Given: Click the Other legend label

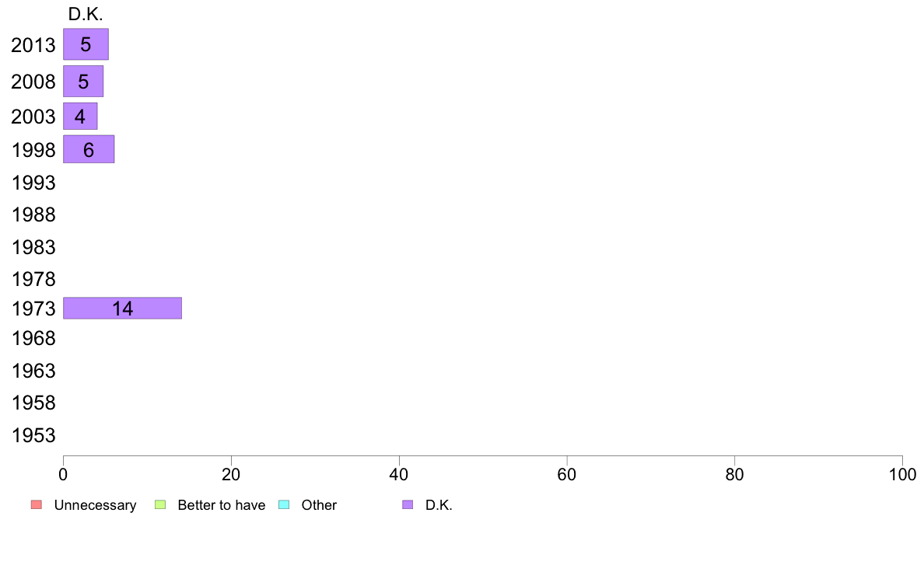Looking at the screenshot, I should [x=319, y=505].
